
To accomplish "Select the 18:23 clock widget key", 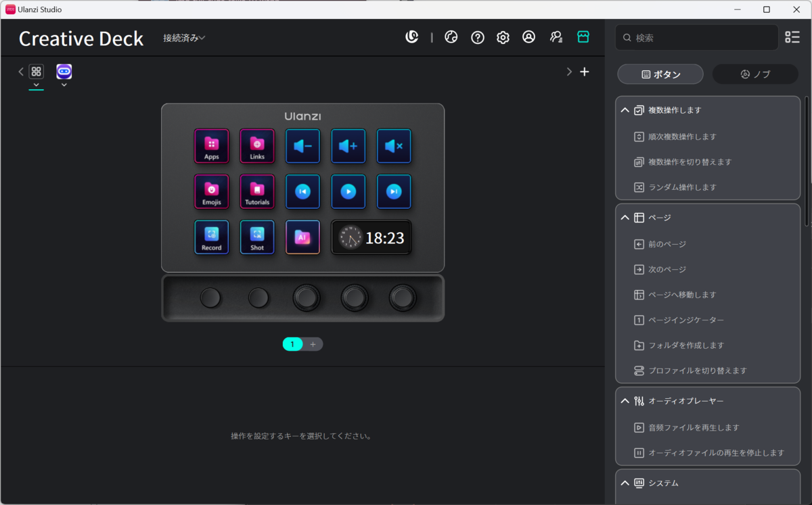I will pos(371,237).
